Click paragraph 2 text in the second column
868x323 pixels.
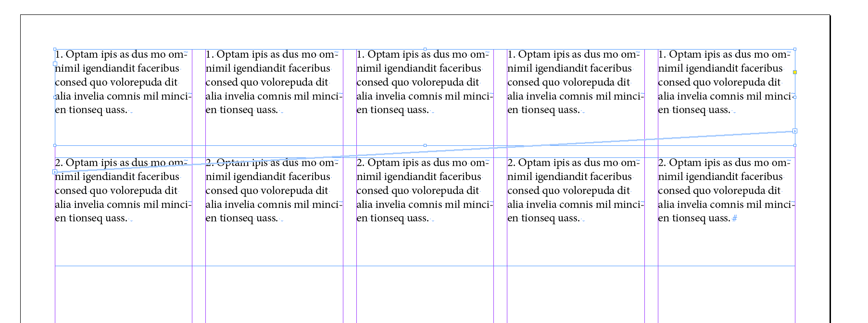(274, 191)
